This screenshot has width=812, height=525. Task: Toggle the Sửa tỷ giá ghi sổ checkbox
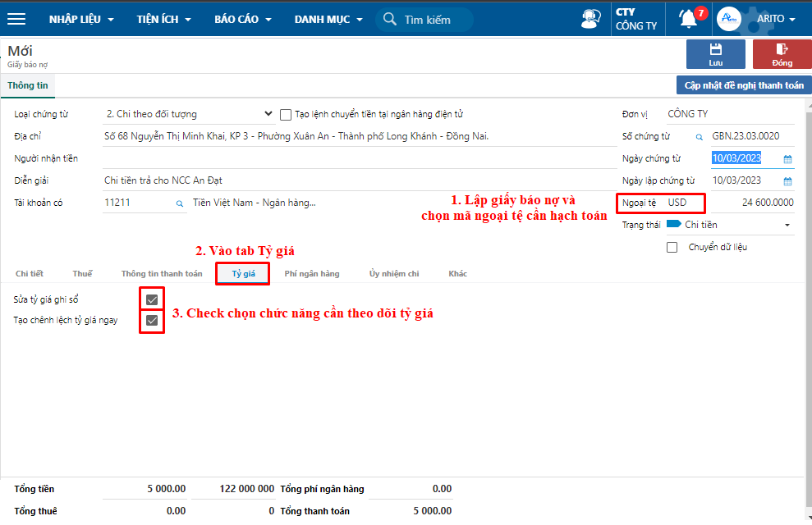[152, 299]
